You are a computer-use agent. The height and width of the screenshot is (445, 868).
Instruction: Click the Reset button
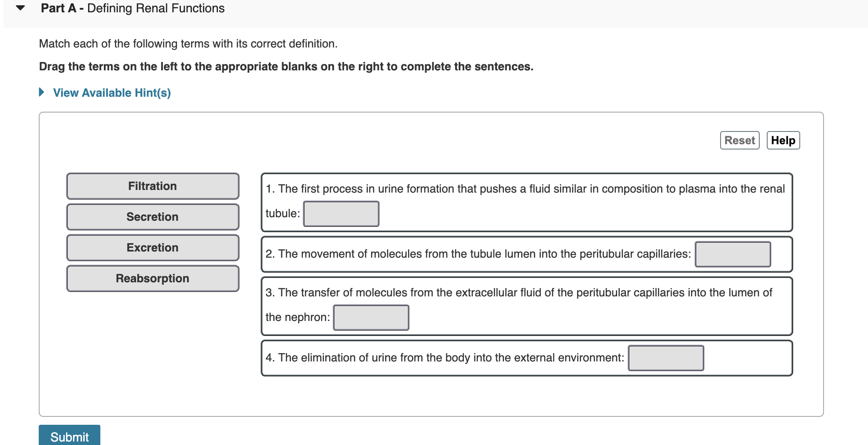[x=739, y=140]
